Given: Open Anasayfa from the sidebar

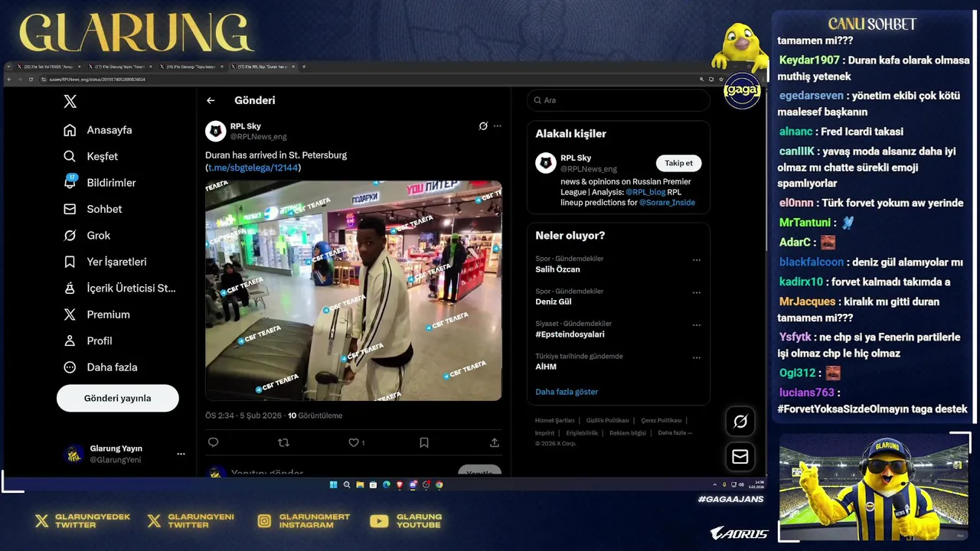Looking at the screenshot, I should (x=98, y=130).
